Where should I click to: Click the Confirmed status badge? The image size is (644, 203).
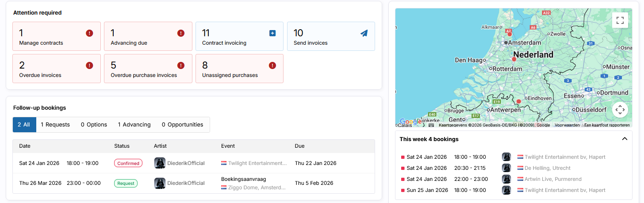128,163
